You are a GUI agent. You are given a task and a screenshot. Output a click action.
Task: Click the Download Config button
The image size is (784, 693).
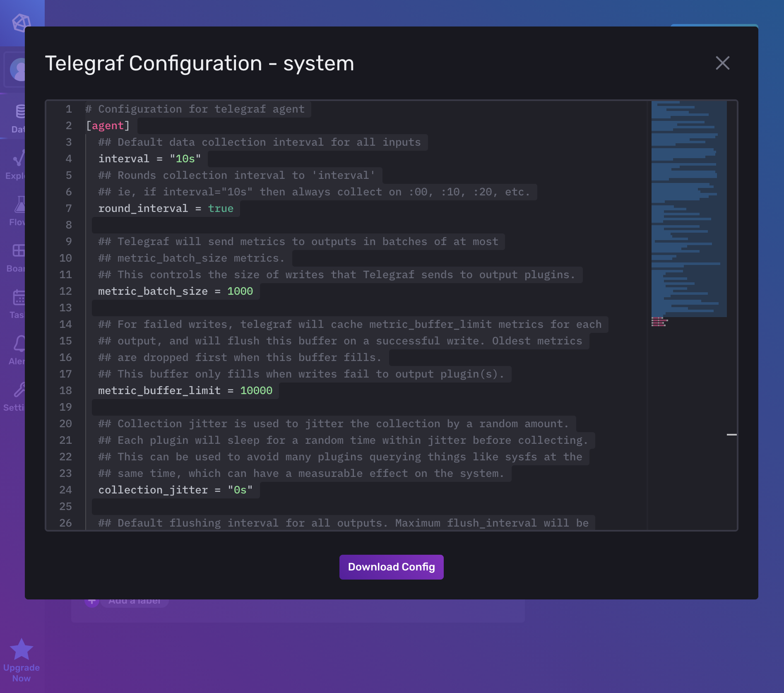click(x=391, y=567)
